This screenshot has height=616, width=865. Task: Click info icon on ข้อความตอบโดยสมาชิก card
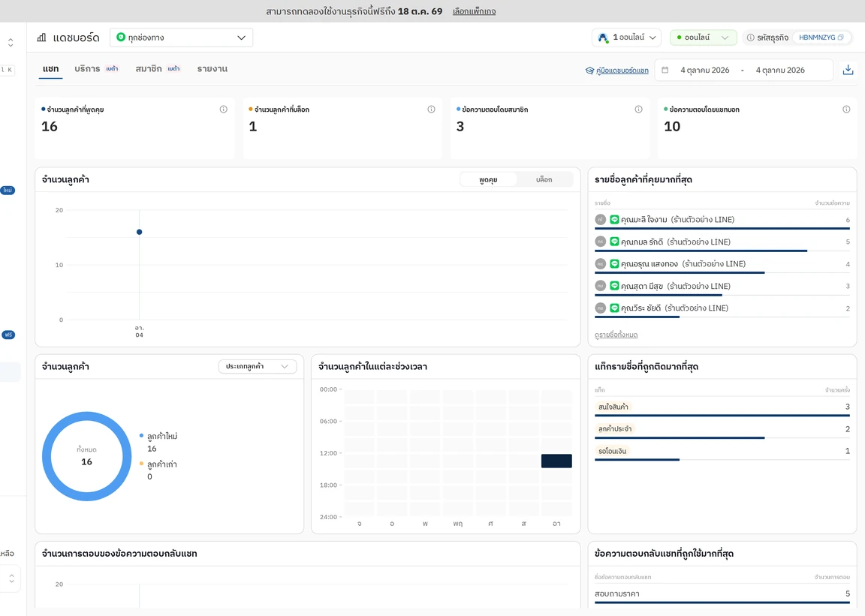638,110
